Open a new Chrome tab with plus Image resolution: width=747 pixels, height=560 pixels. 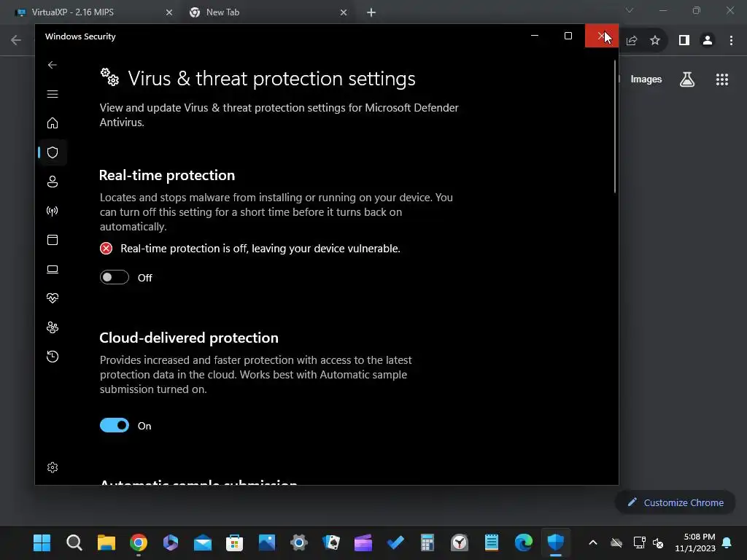(371, 12)
